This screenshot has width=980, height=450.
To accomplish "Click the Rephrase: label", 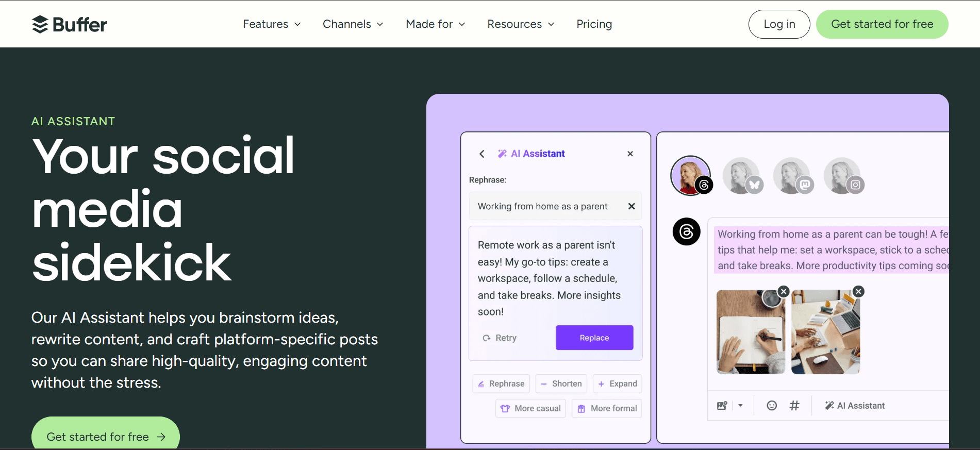I will point(488,180).
